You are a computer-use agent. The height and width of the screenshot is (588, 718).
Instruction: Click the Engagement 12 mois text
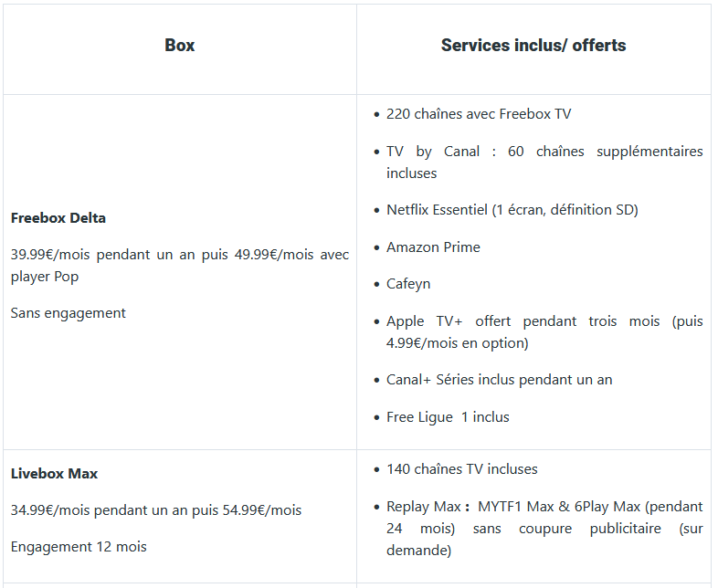(x=79, y=547)
